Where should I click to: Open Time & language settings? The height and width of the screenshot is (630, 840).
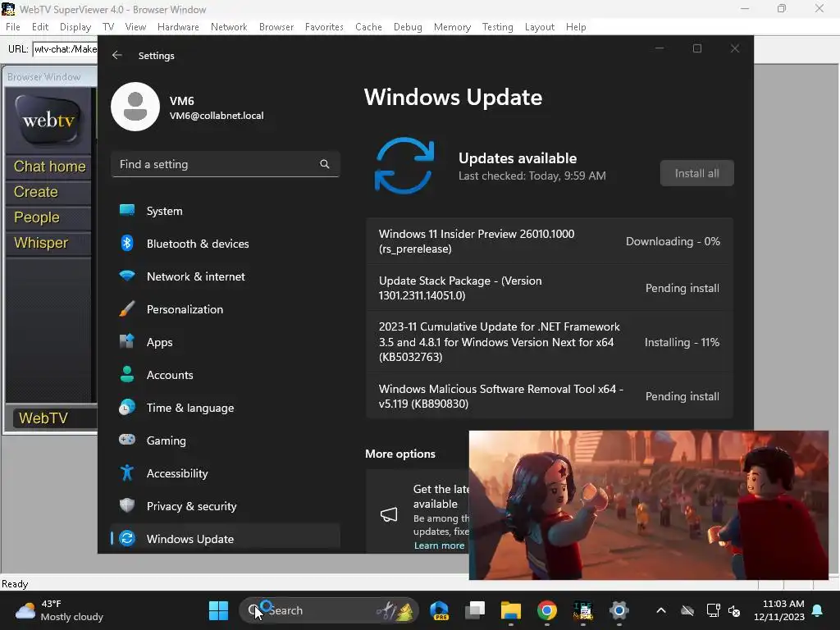[225, 408]
